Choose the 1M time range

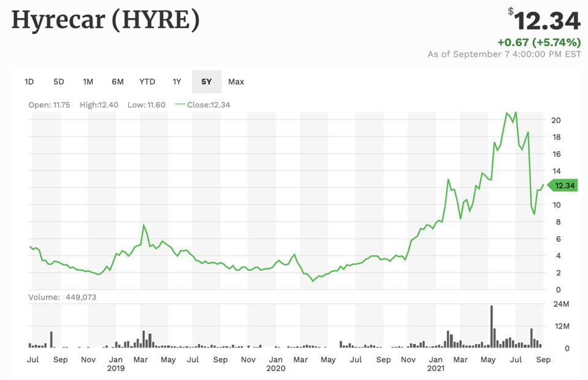pos(88,82)
